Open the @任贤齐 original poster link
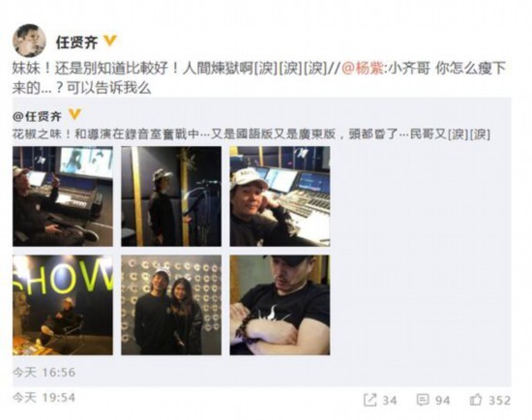Image resolution: width=532 pixels, height=420 pixels. point(38,116)
